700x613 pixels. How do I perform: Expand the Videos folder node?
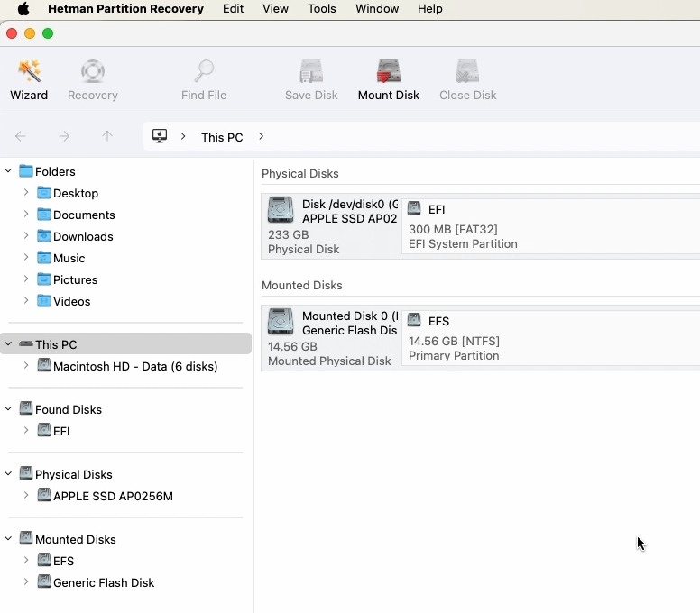click(26, 301)
